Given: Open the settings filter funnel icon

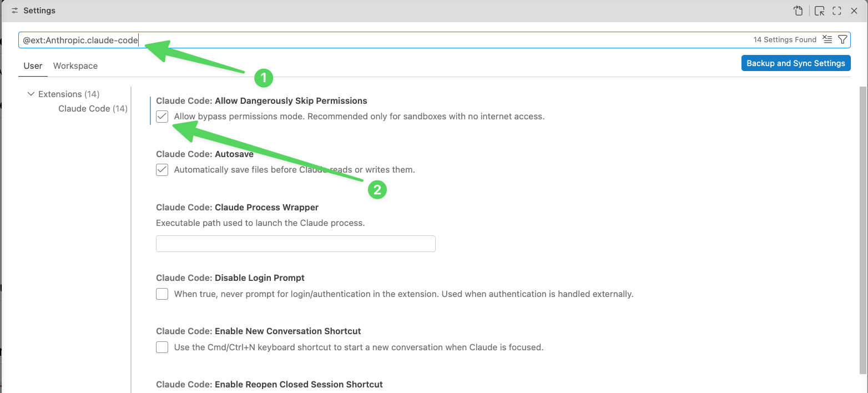Looking at the screenshot, I should tap(842, 39).
